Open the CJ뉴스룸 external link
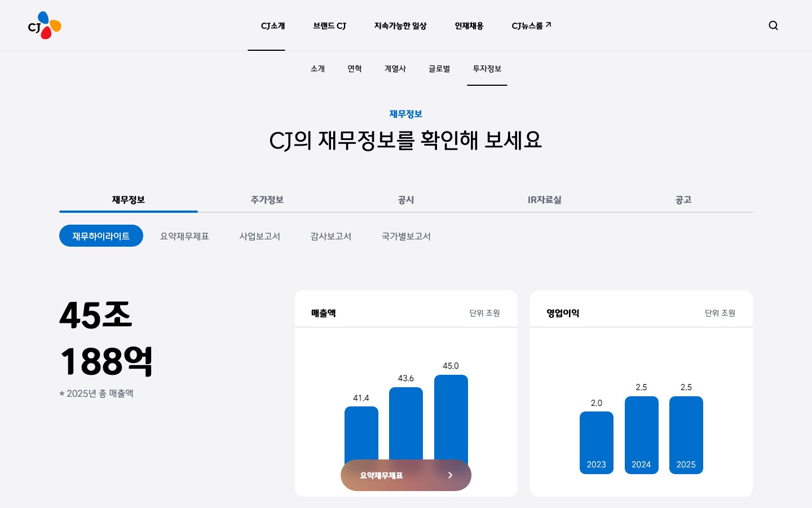The image size is (812, 508). [x=531, y=26]
